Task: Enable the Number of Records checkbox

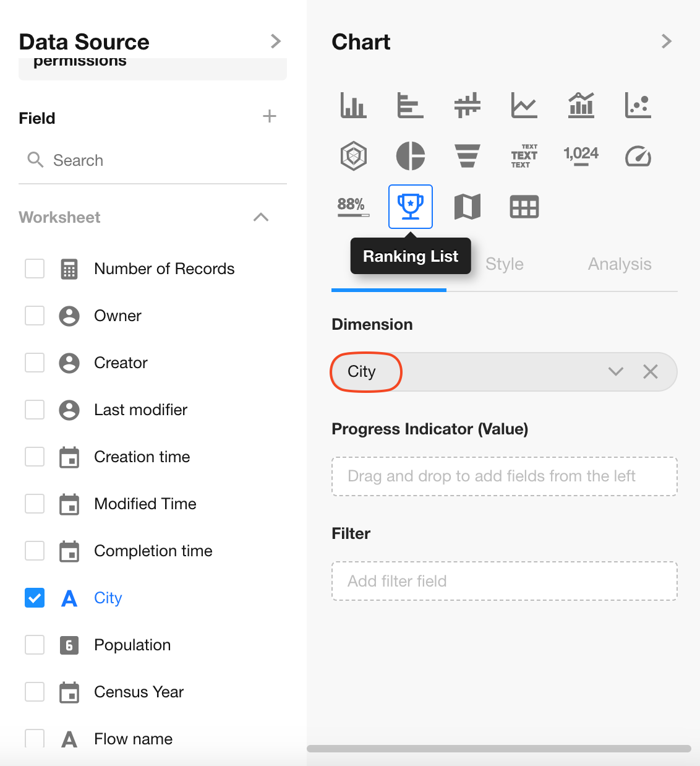Action: coord(35,269)
